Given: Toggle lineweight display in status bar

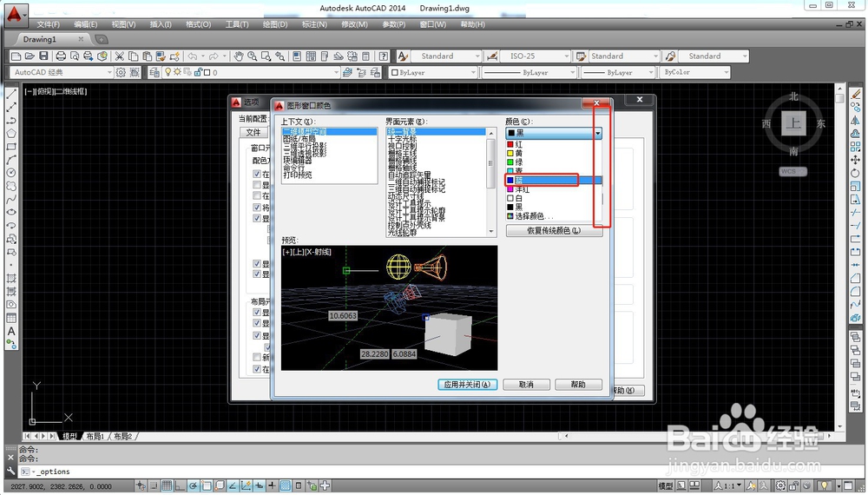Looking at the screenshot, I should tap(272, 486).
